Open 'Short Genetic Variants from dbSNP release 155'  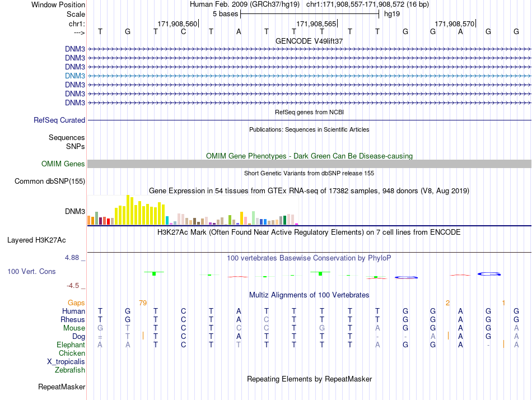click(309, 173)
